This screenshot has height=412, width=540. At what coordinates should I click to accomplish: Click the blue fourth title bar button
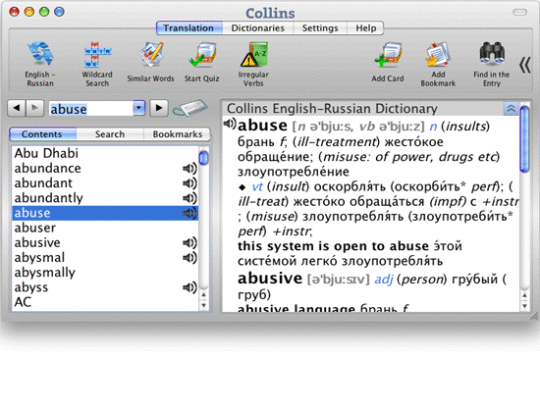59,12
